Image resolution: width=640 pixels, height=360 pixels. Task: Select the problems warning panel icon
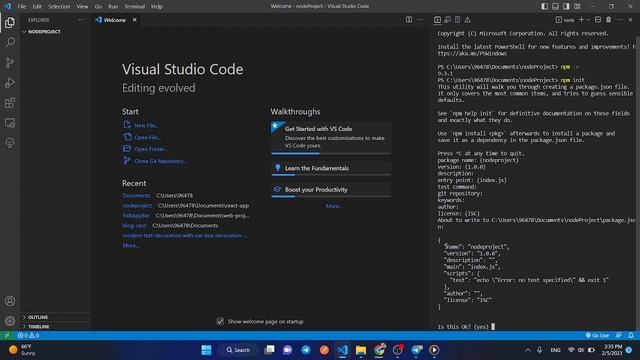(x=468, y=20)
